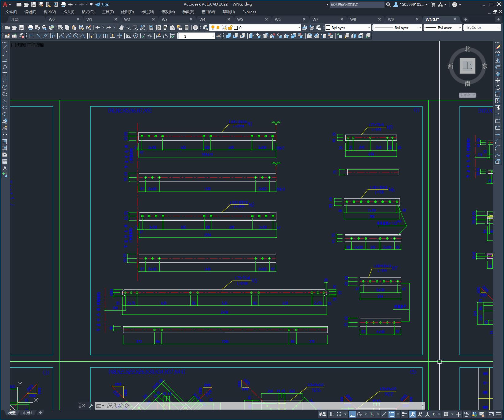
Task: Open the first ByLayer linetype dropdown
Action: (398, 28)
